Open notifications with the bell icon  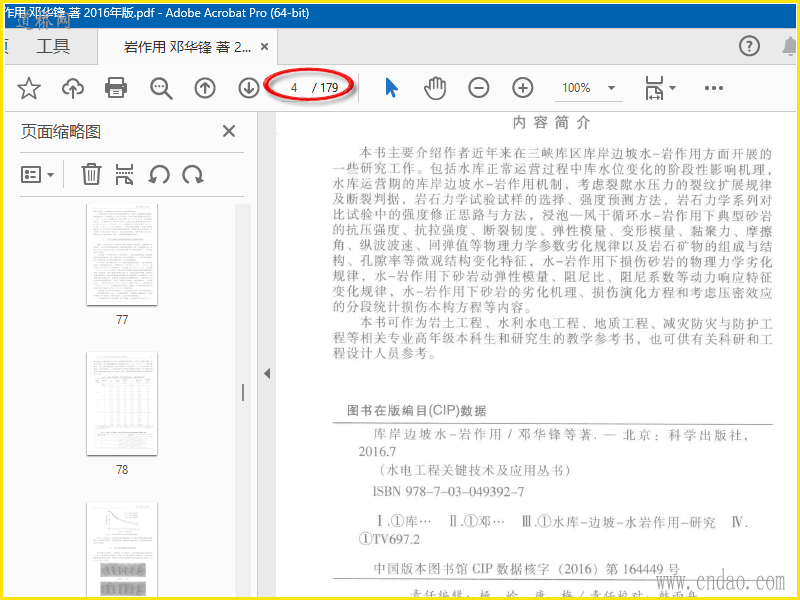point(789,46)
